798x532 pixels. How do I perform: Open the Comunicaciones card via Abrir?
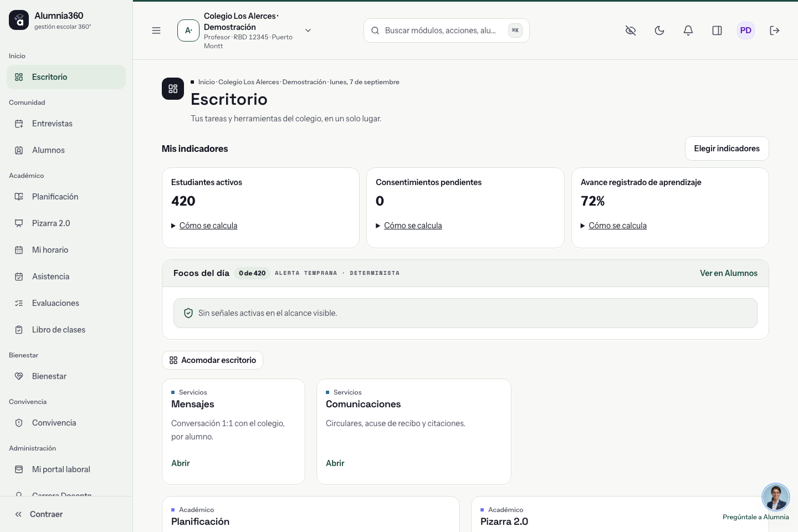pyautogui.click(x=335, y=463)
